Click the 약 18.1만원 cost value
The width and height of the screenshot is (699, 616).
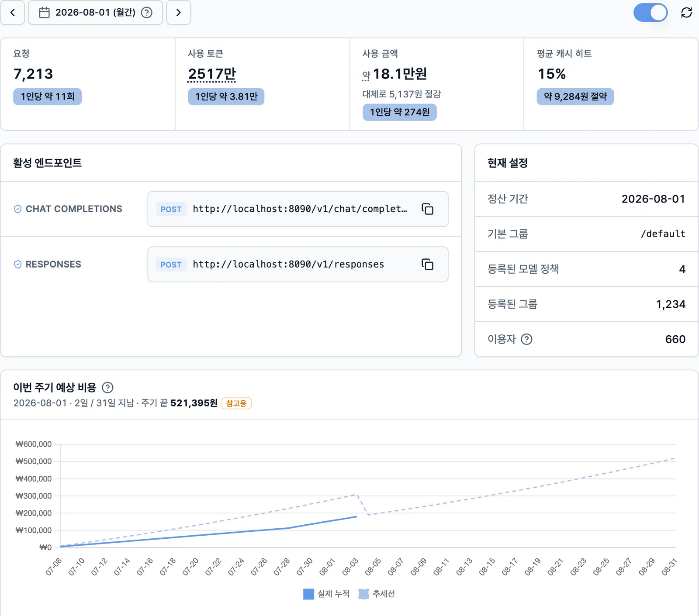tap(394, 74)
